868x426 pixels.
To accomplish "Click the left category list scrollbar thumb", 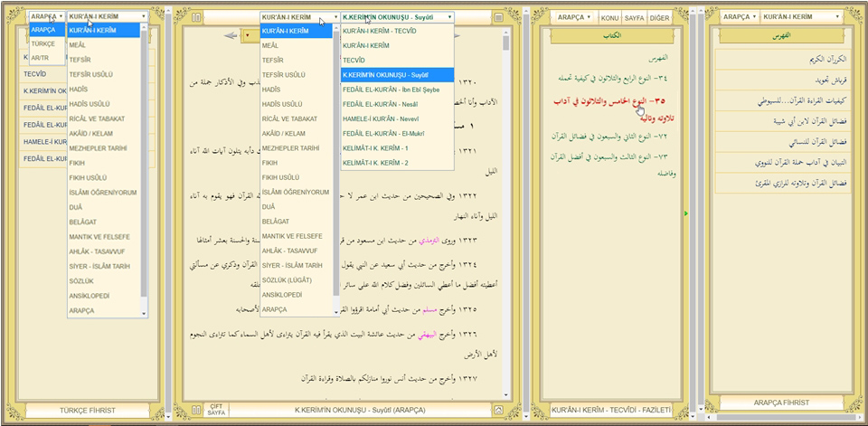I will (145, 164).
